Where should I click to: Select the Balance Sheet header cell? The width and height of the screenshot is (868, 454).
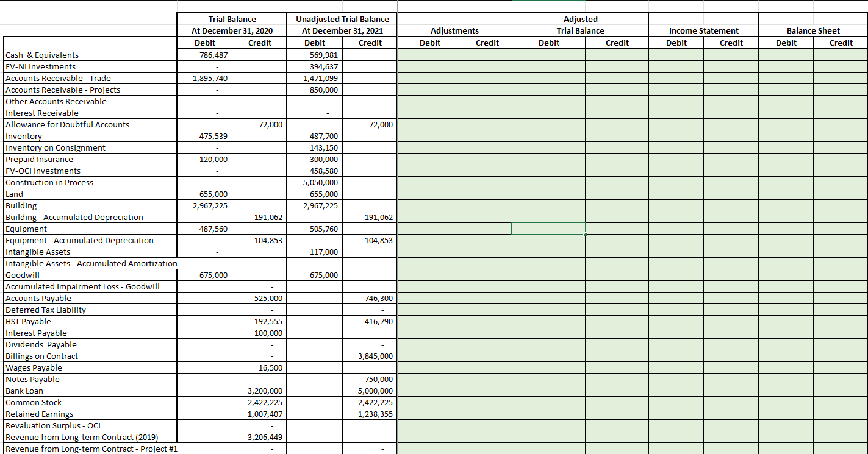tap(813, 30)
